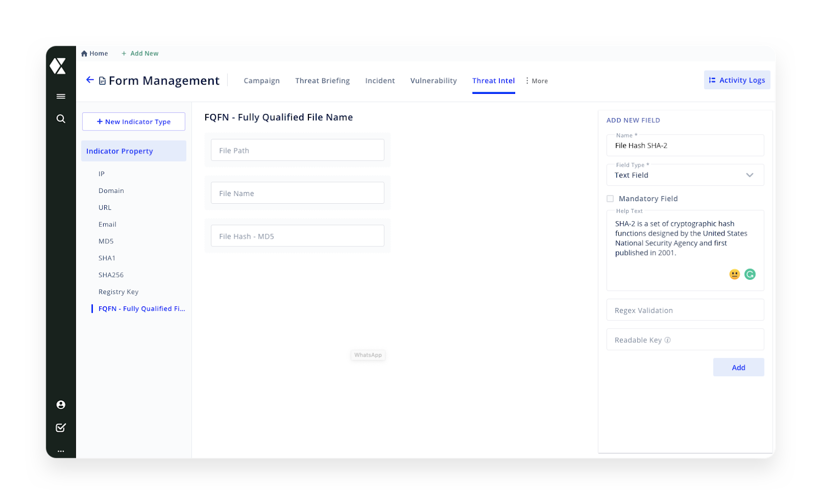Click the File Hash - MD5 field
The height and width of the screenshot is (504, 821).
pos(298,236)
